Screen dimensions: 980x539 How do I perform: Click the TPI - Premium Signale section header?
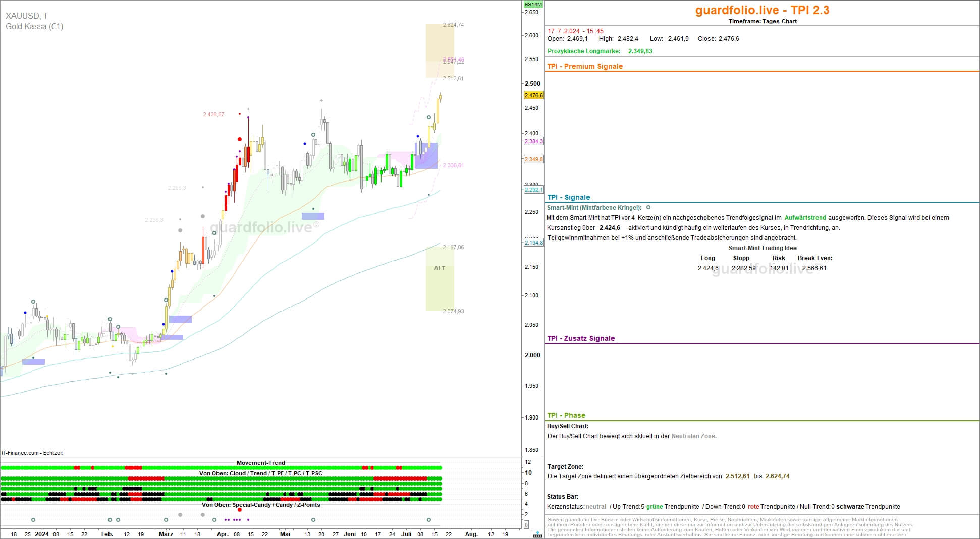(585, 66)
